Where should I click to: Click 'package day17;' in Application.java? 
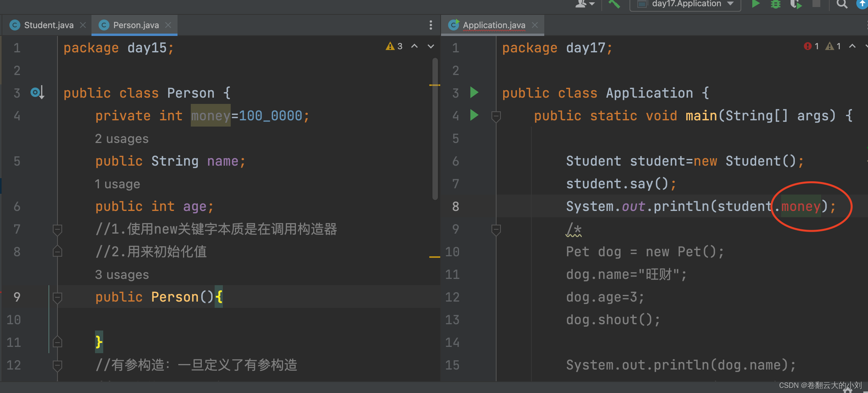point(557,48)
